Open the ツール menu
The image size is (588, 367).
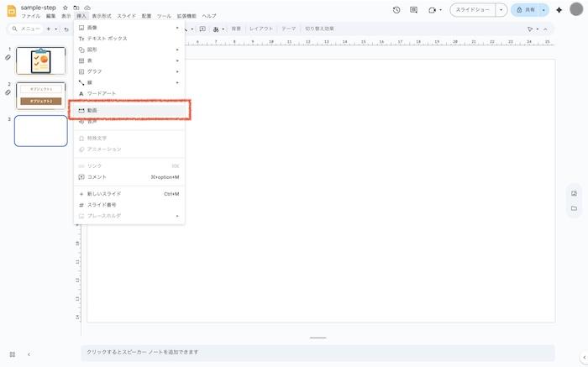click(164, 16)
